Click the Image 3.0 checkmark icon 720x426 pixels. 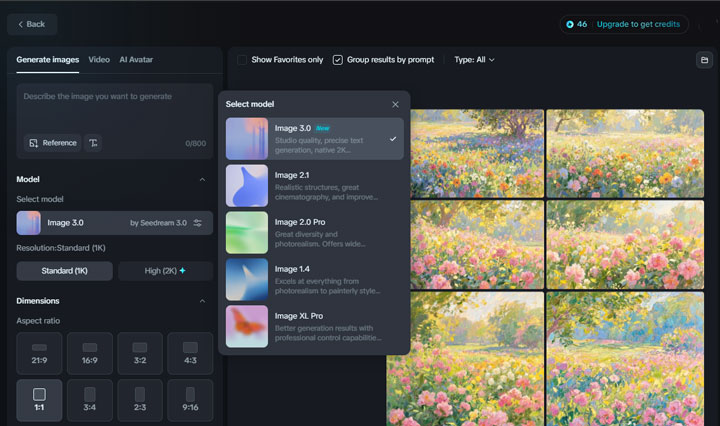393,139
